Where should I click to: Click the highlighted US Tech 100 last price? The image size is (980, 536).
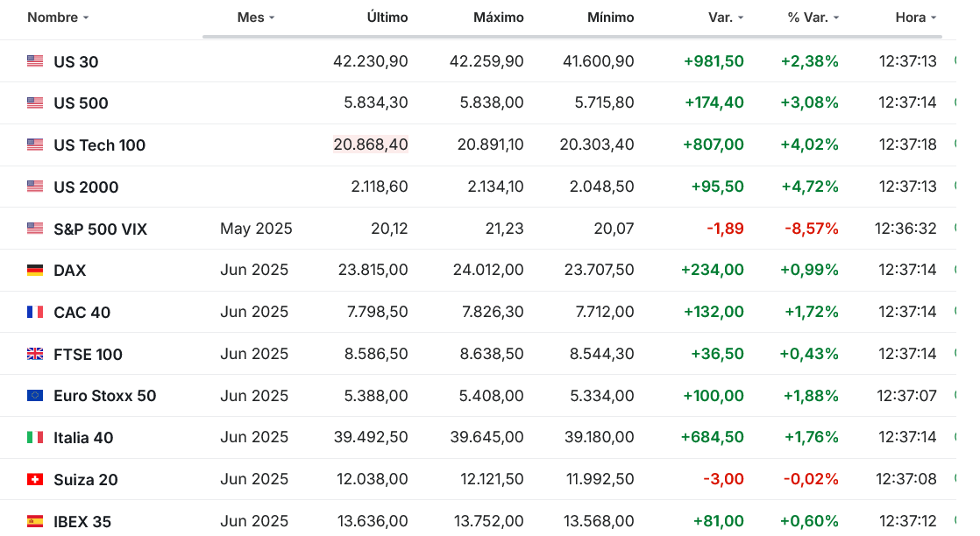371,145
